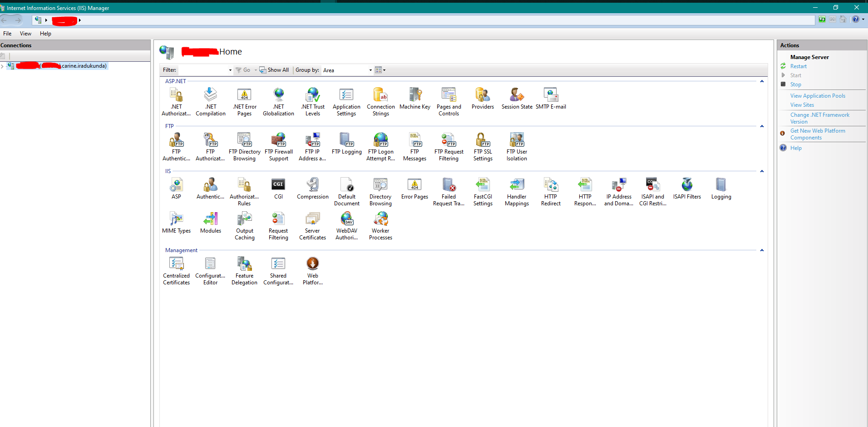Open Connection Strings feature
Screen dimensions: 868x427
[x=381, y=102]
